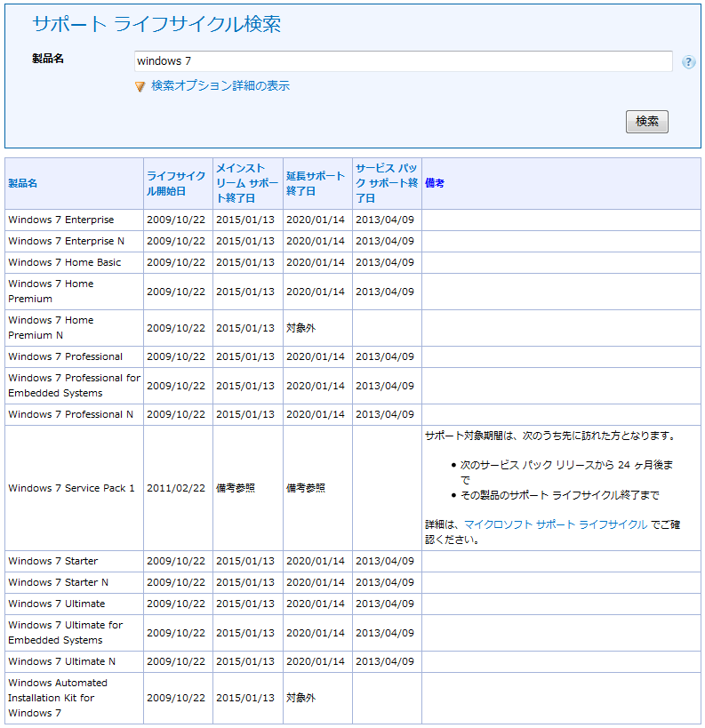Click 2013/04/09 in Windows 7 Ultimate N row

tap(385, 661)
